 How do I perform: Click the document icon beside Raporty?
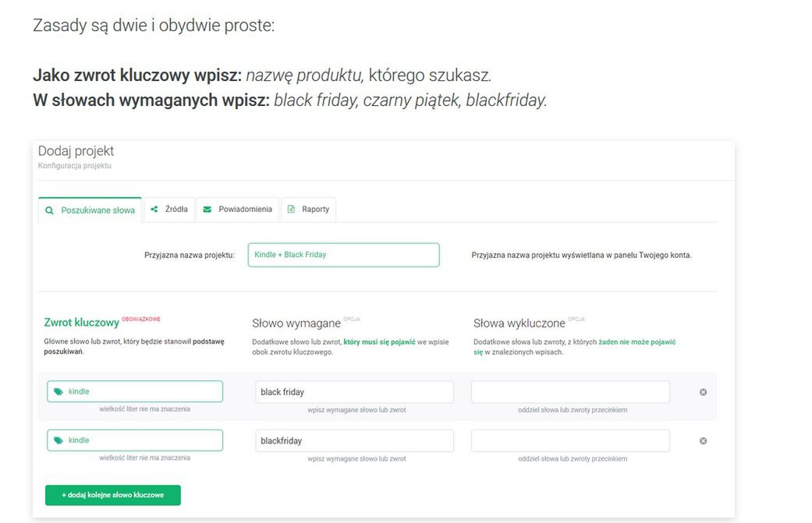(x=291, y=209)
